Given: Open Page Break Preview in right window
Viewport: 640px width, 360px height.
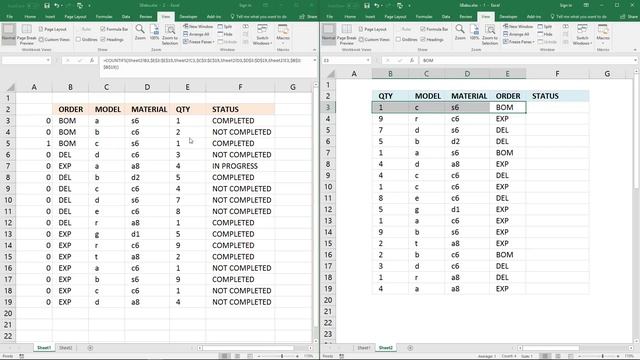Looking at the screenshot, I should 347,34.
